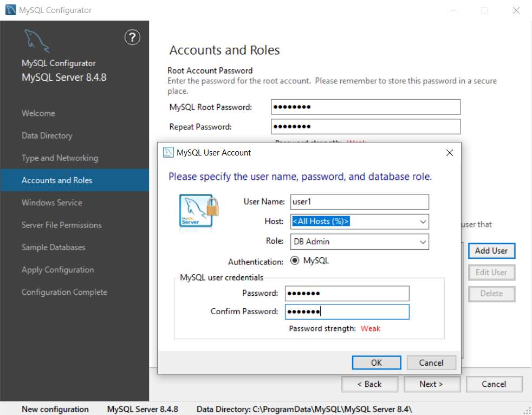
Task: Confirm the user account with OK
Action: click(x=377, y=363)
